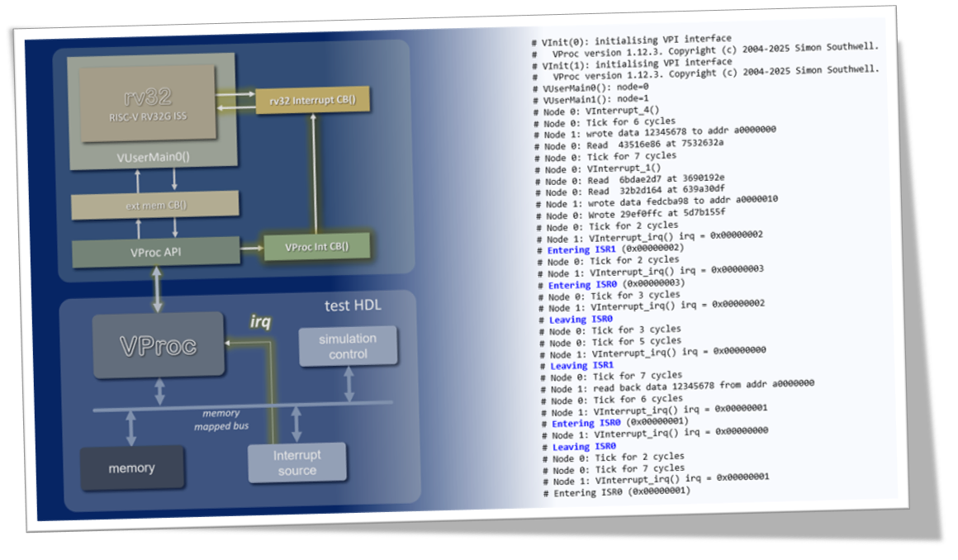958x560 pixels.
Task: Click the VProc Int CB() box
Action: tap(316, 247)
